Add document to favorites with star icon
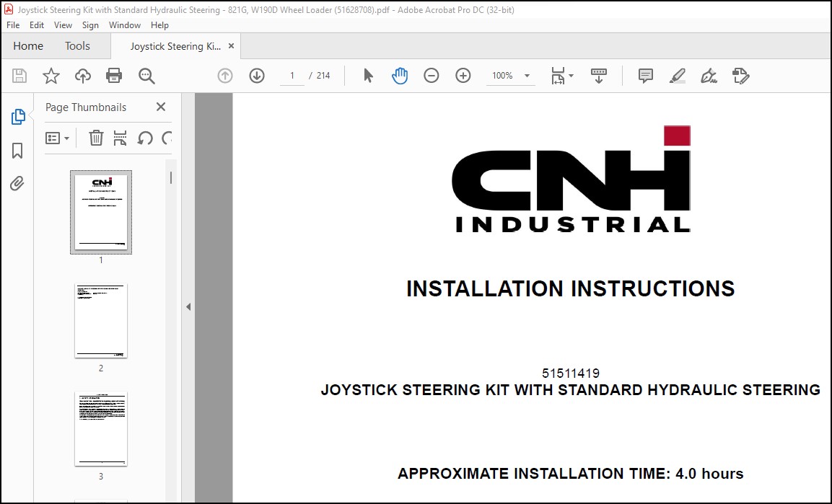The width and height of the screenshot is (832, 504). click(x=51, y=76)
